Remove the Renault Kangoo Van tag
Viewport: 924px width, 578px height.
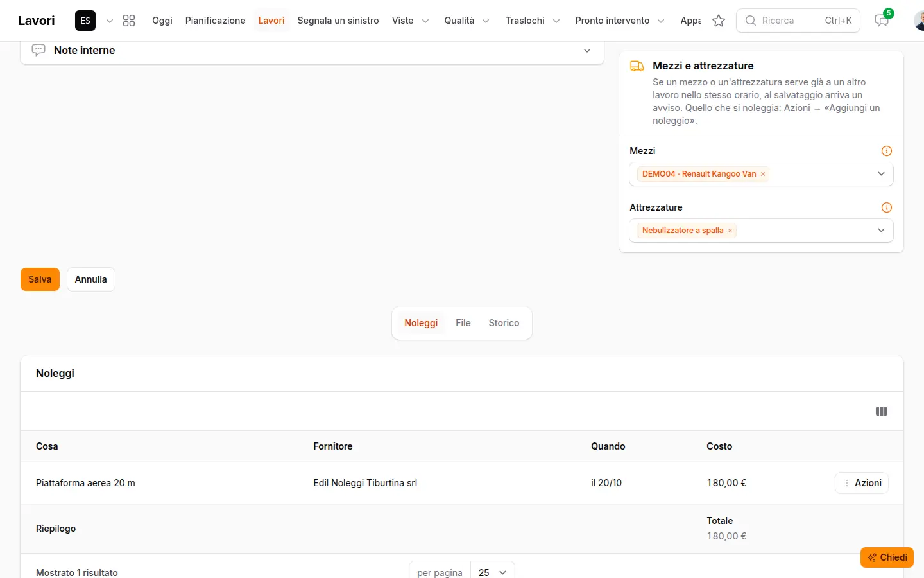coord(763,174)
